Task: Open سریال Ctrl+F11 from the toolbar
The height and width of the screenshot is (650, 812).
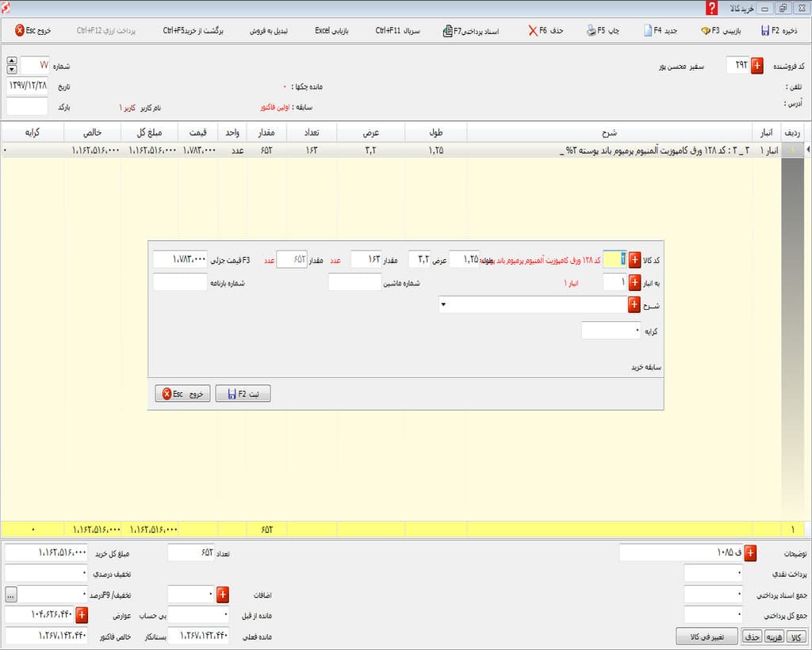Action: [397, 31]
